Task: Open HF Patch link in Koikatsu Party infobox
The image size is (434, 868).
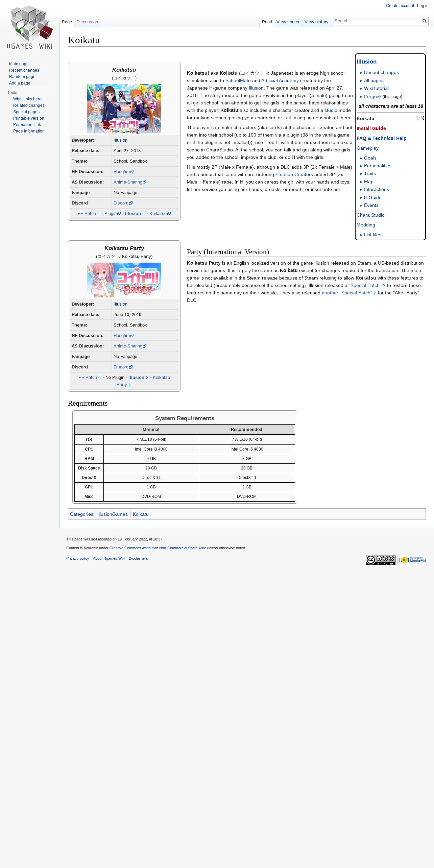Action: click(x=90, y=378)
